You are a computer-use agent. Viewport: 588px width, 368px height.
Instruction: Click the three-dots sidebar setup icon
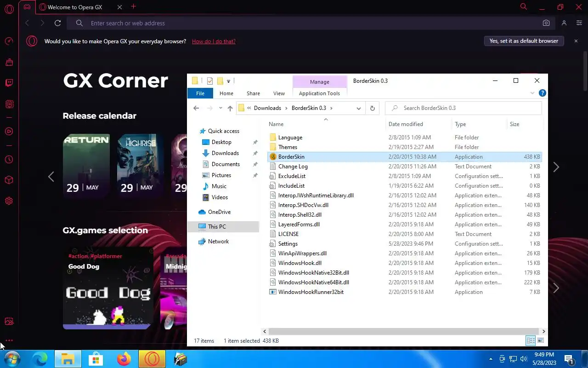tap(9, 341)
